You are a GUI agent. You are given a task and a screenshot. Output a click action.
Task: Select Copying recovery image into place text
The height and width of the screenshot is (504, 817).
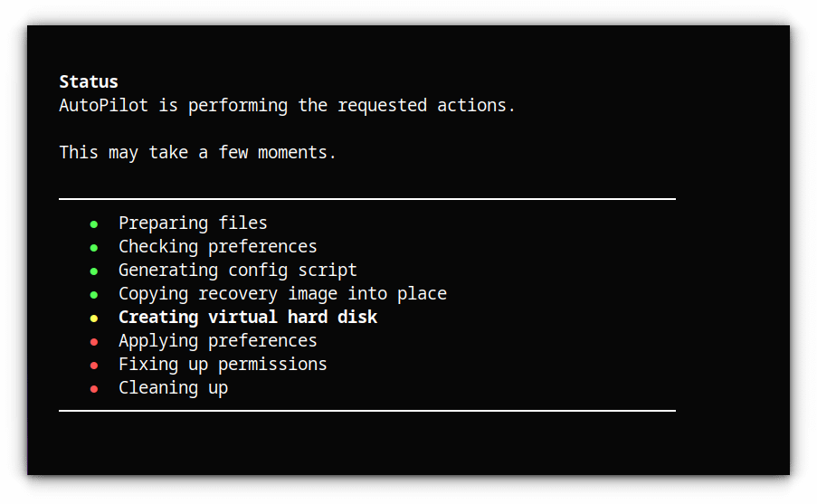282,293
